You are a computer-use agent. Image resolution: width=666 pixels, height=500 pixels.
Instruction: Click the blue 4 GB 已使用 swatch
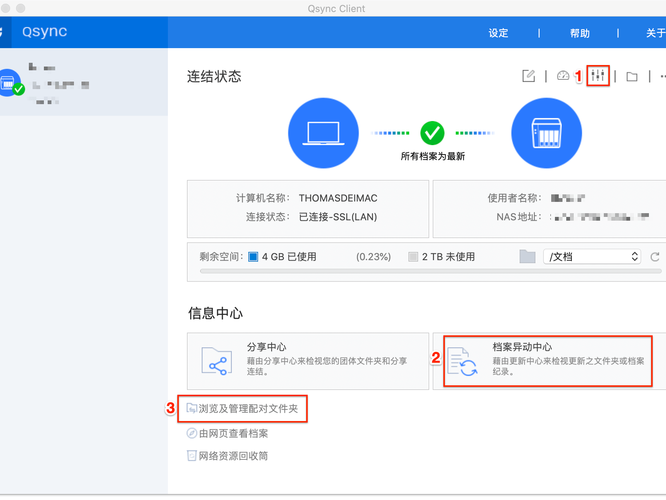coord(253,257)
